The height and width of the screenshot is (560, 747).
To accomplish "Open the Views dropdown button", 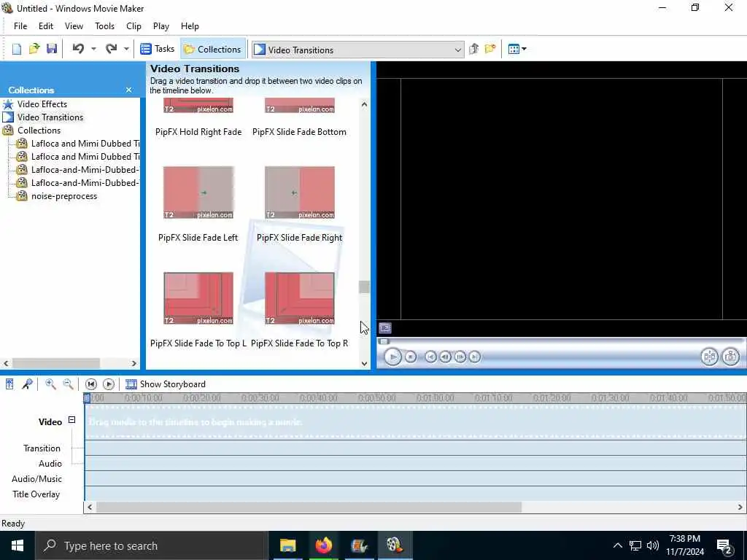I will point(517,49).
